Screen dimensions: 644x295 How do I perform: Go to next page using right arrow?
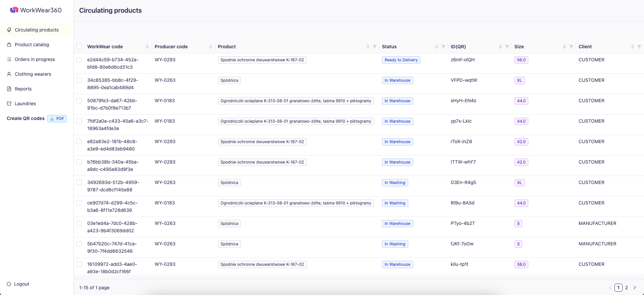pyautogui.click(x=635, y=288)
